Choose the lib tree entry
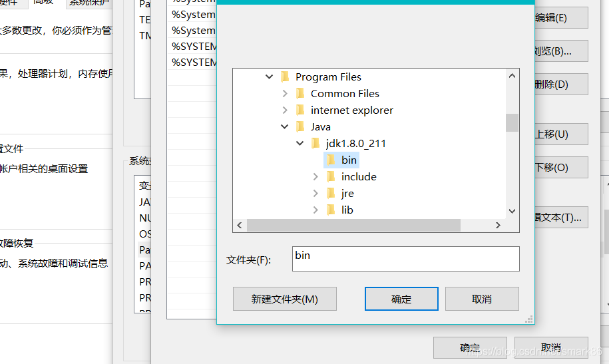The height and width of the screenshot is (364, 609). tap(347, 210)
